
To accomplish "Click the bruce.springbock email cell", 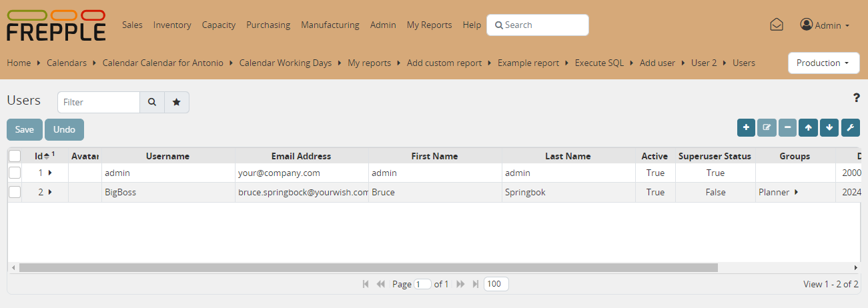I will tap(302, 192).
